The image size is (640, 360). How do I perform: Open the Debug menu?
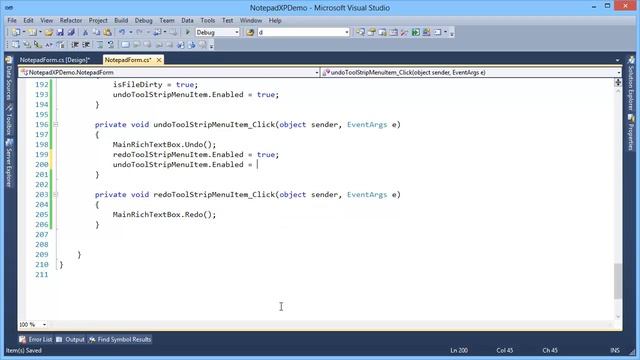click(x=143, y=20)
